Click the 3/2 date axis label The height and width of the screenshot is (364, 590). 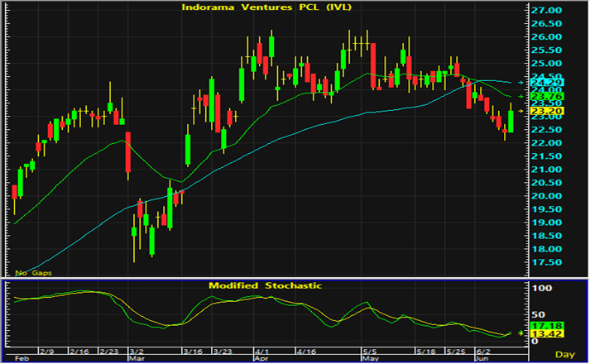(x=137, y=352)
